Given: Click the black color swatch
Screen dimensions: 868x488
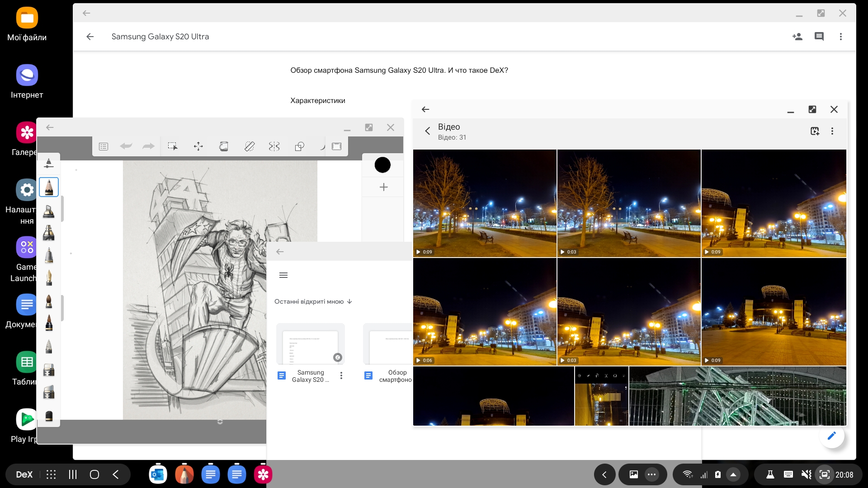Looking at the screenshot, I should (382, 165).
